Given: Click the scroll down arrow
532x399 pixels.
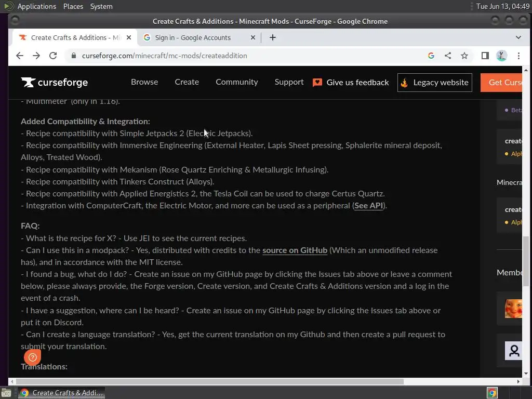Looking at the screenshot, I should (x=526, y=374).
